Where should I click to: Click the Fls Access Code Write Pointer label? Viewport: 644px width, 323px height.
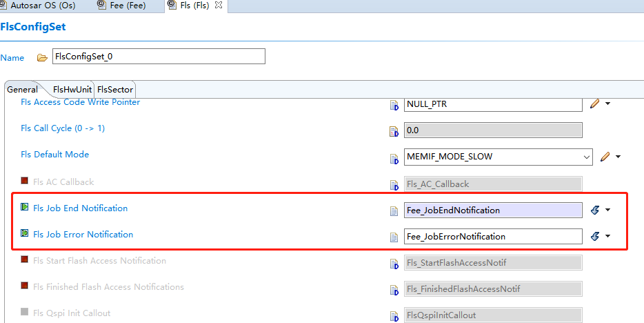coord(80,102)
